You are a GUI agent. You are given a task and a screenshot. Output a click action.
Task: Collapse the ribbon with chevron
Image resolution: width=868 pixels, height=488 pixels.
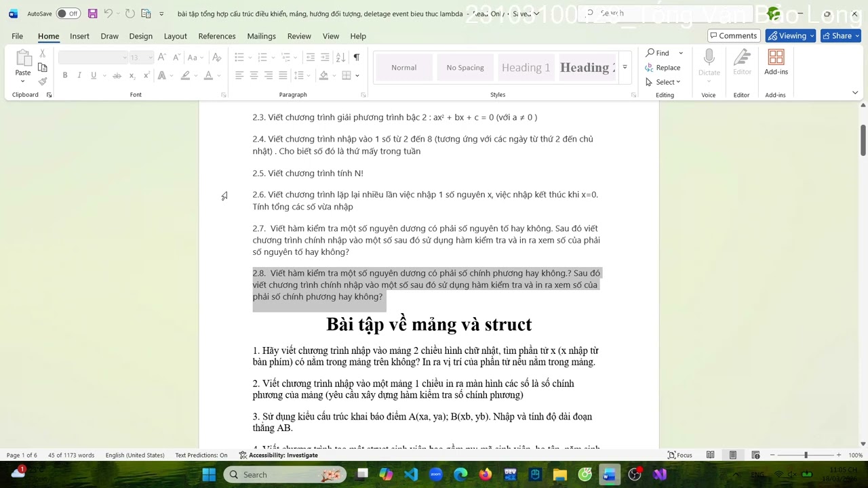click(x=855, y=93)
